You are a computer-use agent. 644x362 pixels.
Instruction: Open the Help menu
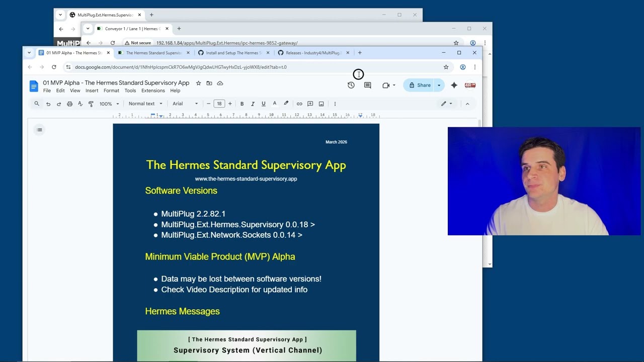coord(175,90)
